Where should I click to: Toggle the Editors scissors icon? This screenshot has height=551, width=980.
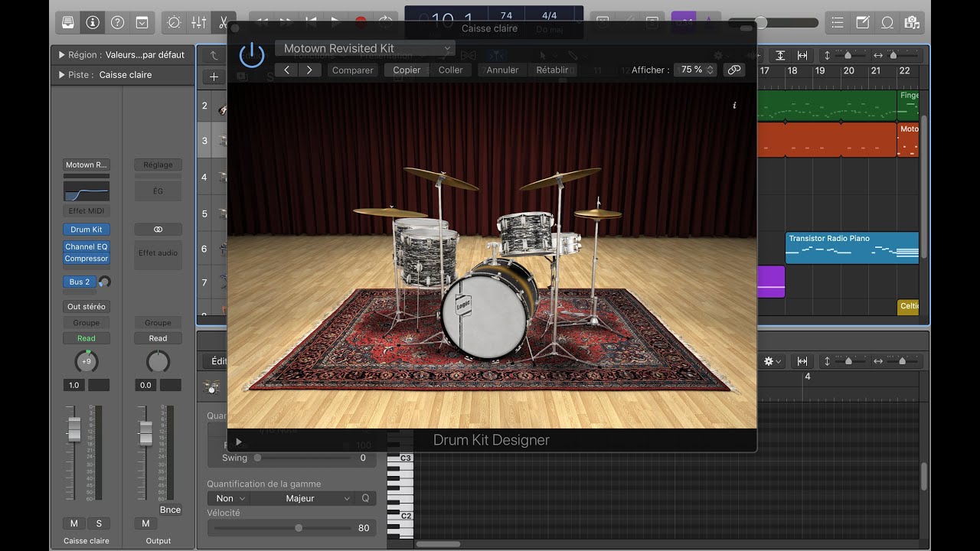[x=223, y=22]
